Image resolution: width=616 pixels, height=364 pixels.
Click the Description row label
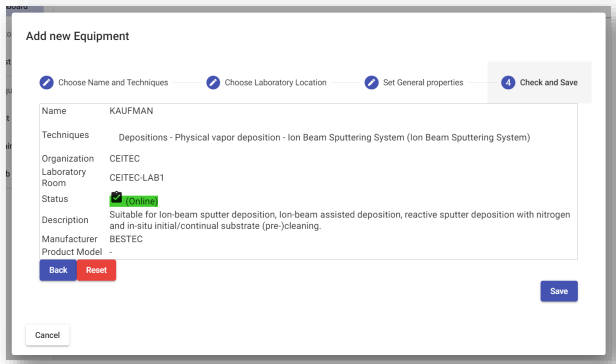65,220
